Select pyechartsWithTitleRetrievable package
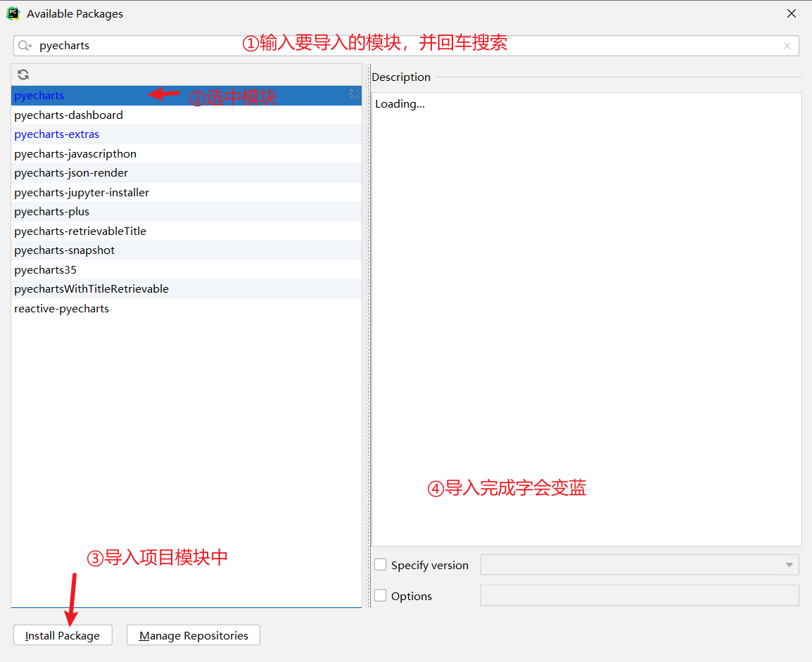The width and height of the screenshot is (812, 662). (186, 289)
